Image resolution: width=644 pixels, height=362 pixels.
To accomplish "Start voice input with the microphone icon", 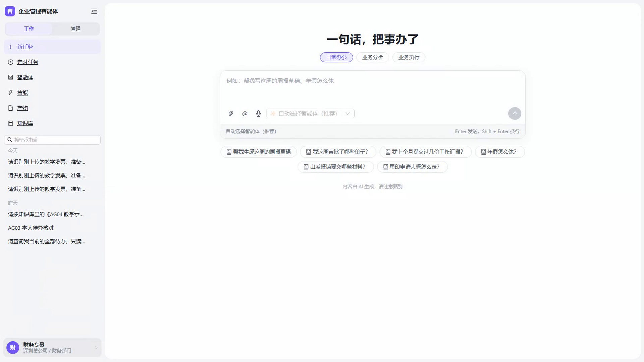I will pyautogui.click(x=258, y=114).
